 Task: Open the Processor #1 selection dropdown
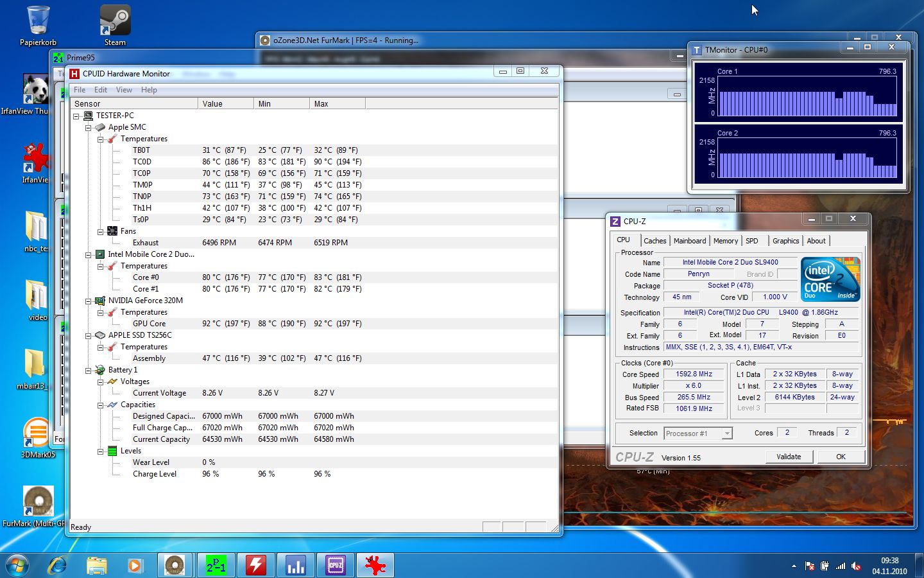point(726,433)
